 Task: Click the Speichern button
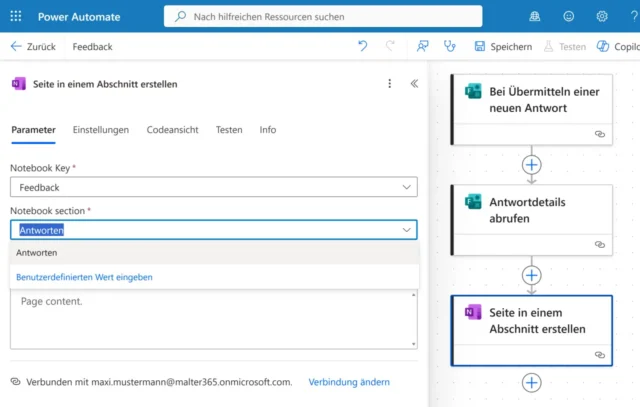pyautogui.click(x=503, y=46)
